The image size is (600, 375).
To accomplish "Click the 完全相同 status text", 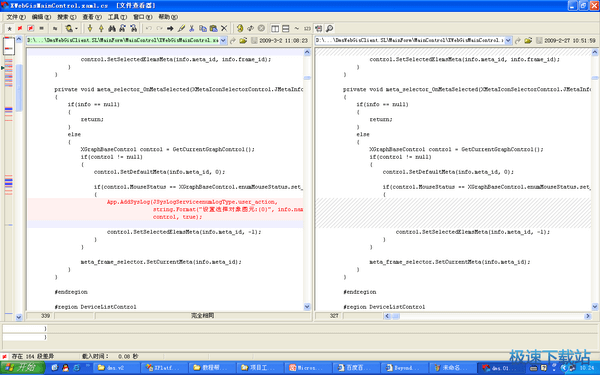I will click(x=203, y=316).
